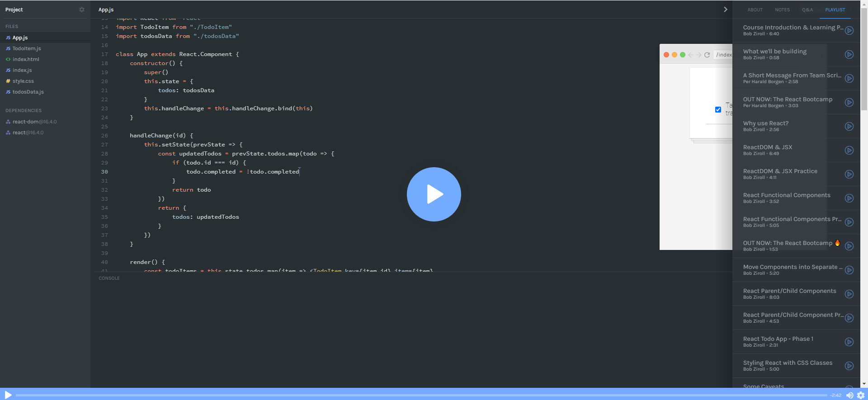Start the video with large center play button

click(x=434, y=194)
